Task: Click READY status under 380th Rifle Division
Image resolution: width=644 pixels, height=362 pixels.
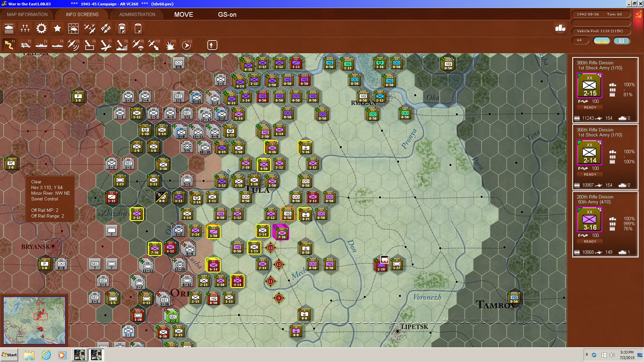Action: (x=590, y=108)
